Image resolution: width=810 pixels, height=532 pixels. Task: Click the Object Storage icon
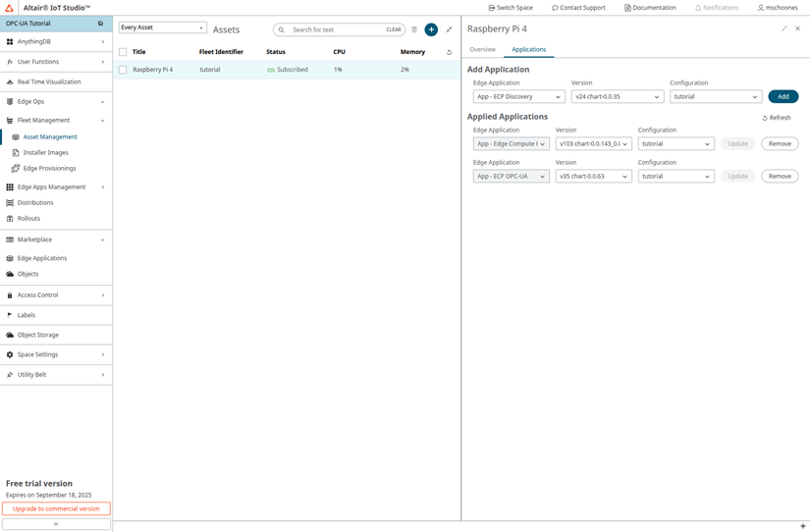pyautogui.click(x=9, y=336)
